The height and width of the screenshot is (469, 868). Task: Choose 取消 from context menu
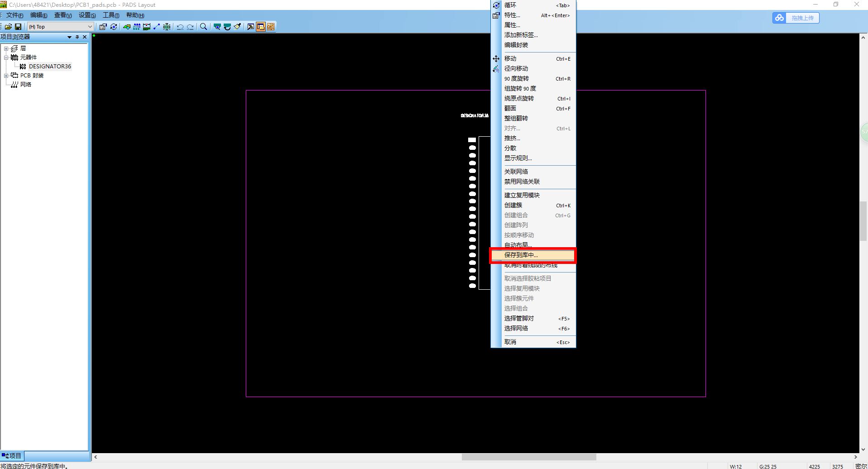[533, 342]
